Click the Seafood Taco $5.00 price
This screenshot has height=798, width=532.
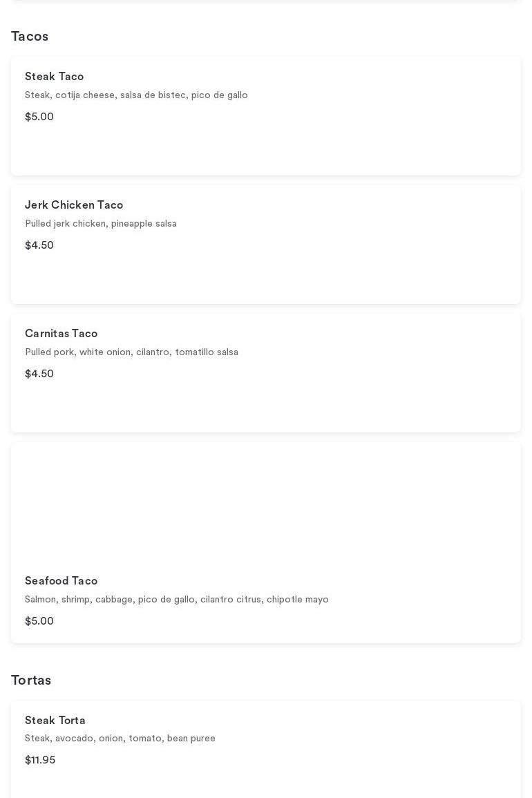click(39, 621)
